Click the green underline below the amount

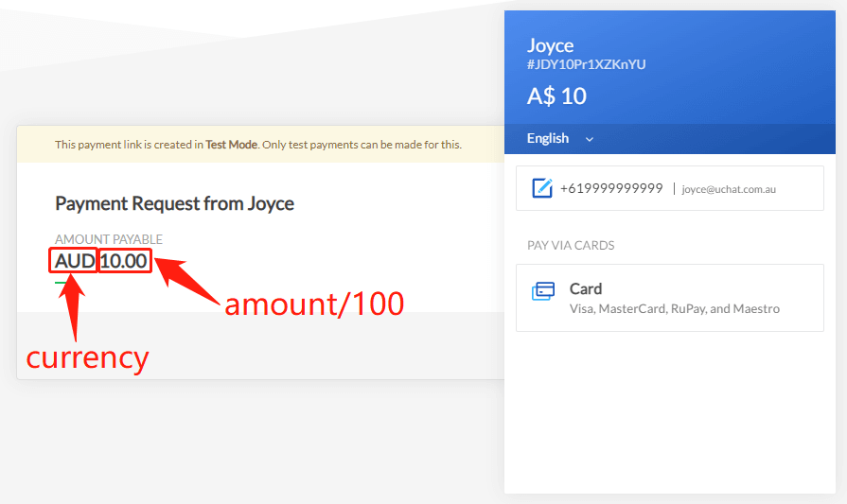click(61, 282)
